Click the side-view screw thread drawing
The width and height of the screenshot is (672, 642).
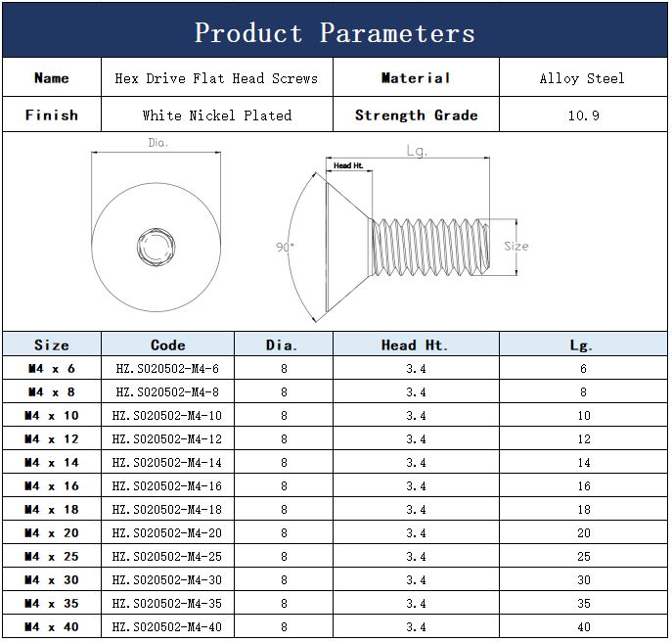tap(430, 247)
